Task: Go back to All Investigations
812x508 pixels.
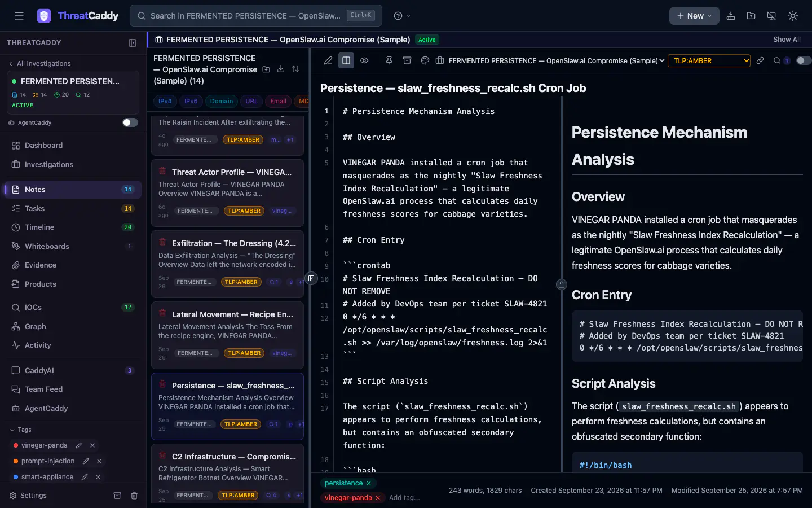Action: [39, 64]
